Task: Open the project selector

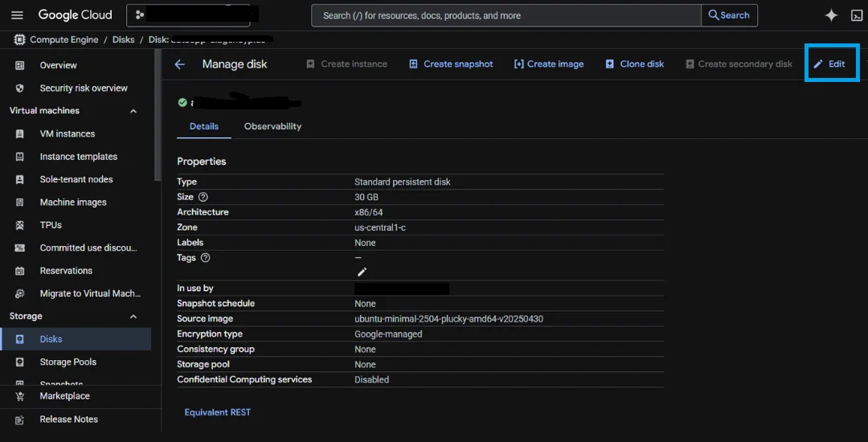Action: pyautogui.click(x=188, y=15)
